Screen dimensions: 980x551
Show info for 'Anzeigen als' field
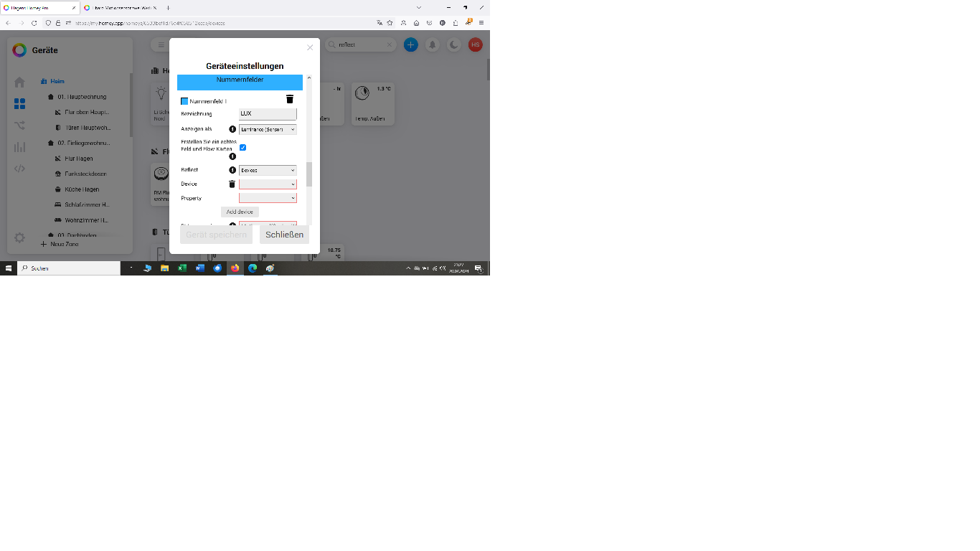click(x=232, y=129)
